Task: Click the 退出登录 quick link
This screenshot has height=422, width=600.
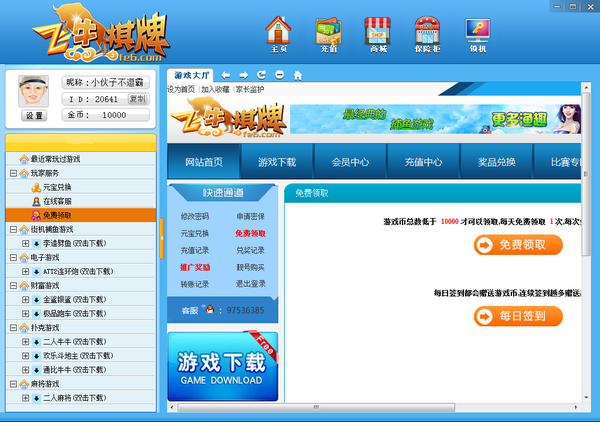Action: click(251, 284)
